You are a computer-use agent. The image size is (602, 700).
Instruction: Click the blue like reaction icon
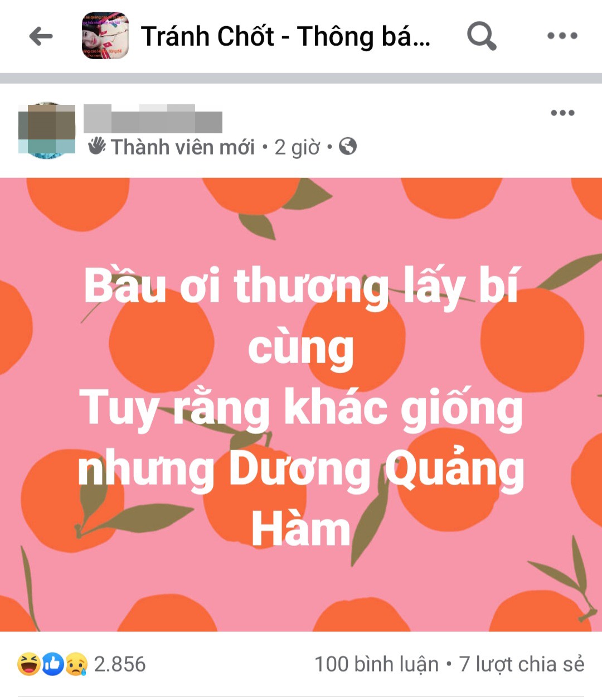coord(53,664)
